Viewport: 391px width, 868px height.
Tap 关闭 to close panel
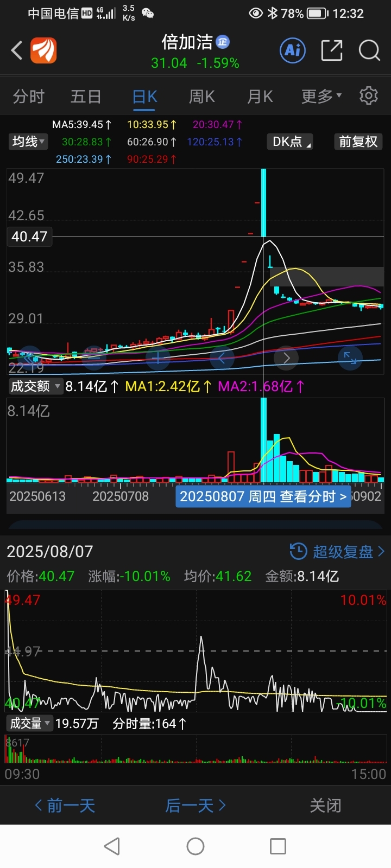tap(325, 806)
